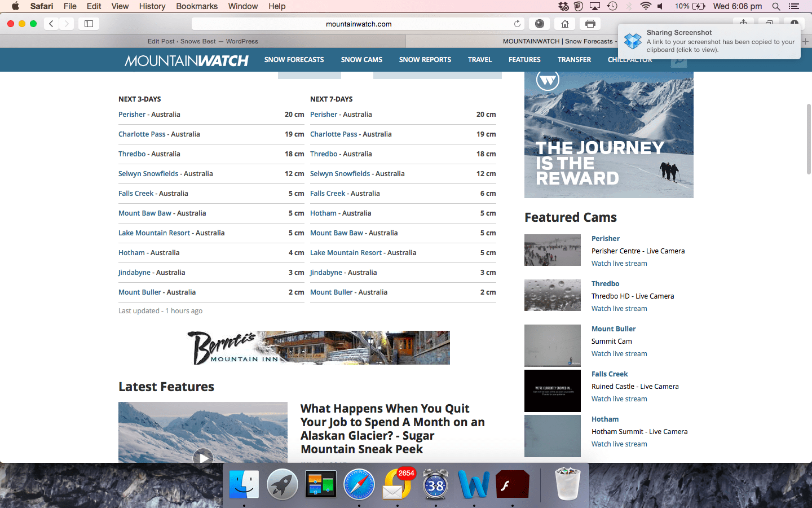This screenshot has width=812, height=508.
Task: Open SNOW CAMS site nav dropdown
Action: pos(361,59)
